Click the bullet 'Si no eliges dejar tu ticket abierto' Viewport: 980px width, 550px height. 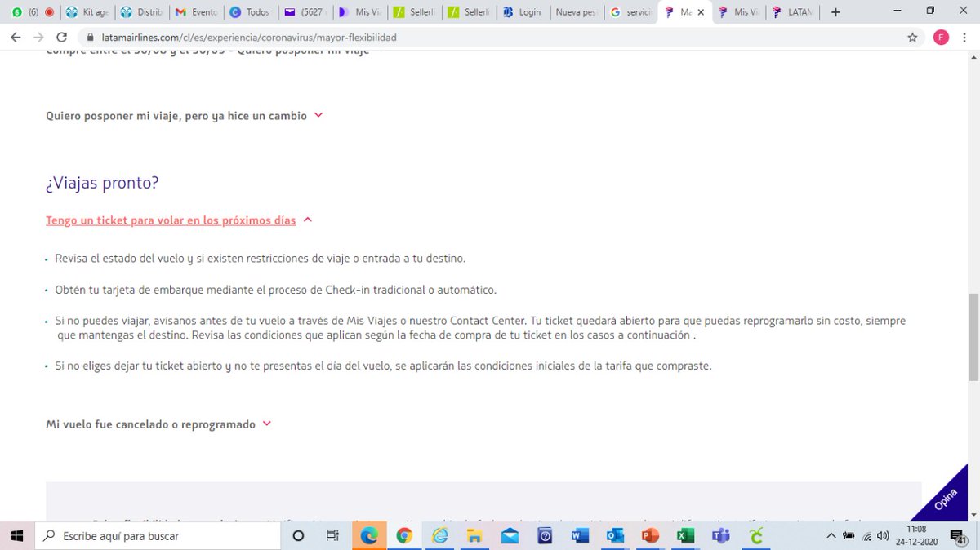click(383, 366)
